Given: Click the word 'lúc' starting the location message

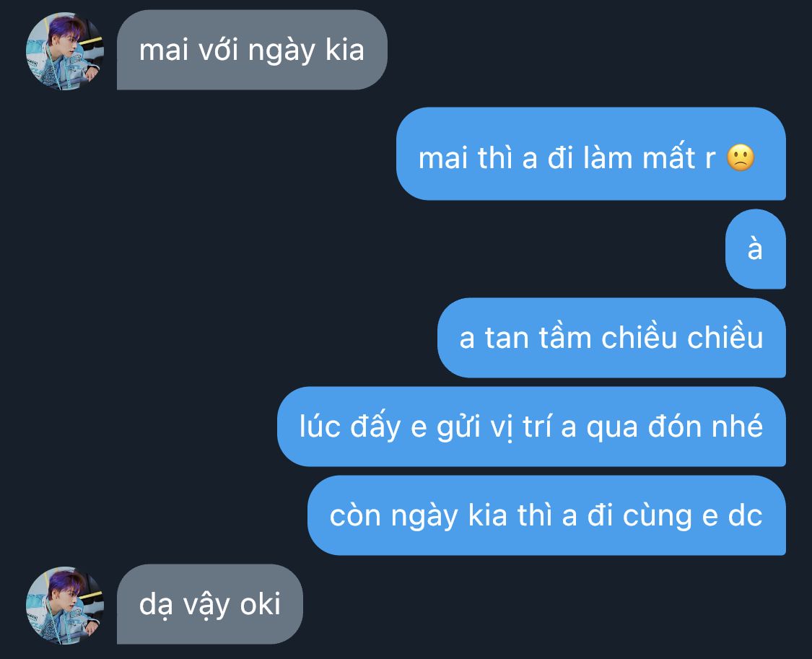Looking at the screenshot, I should (320, 426).
